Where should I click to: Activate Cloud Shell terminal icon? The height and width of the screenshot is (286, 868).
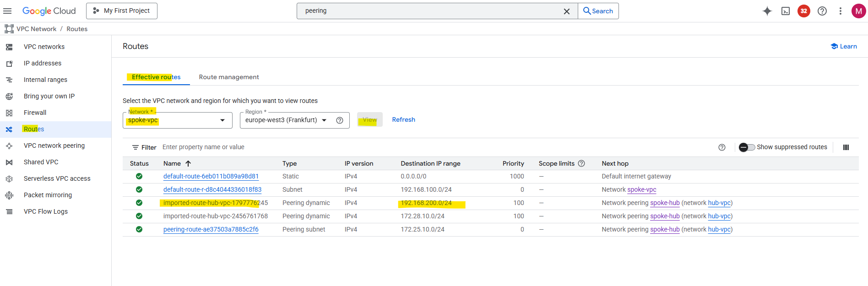point(786,11)
